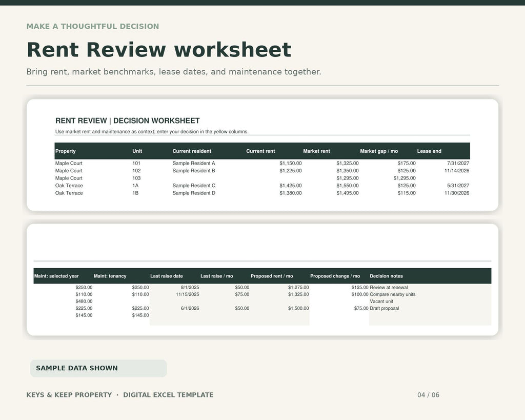Viewport: 525px width, 420px height.
Task: Click 'Proposed rent / mo' header
Action: click(x=272, y=276)
